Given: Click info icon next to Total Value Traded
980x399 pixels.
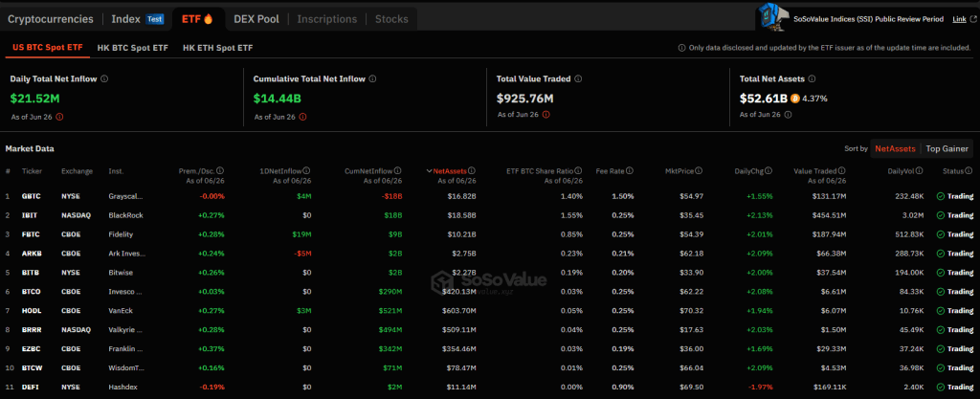Looking at the screenshot, I should click(578, 78).
